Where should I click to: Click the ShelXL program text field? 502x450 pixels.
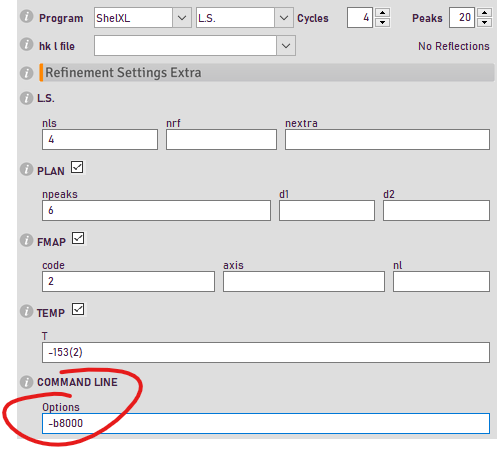[x=133, y=18]
